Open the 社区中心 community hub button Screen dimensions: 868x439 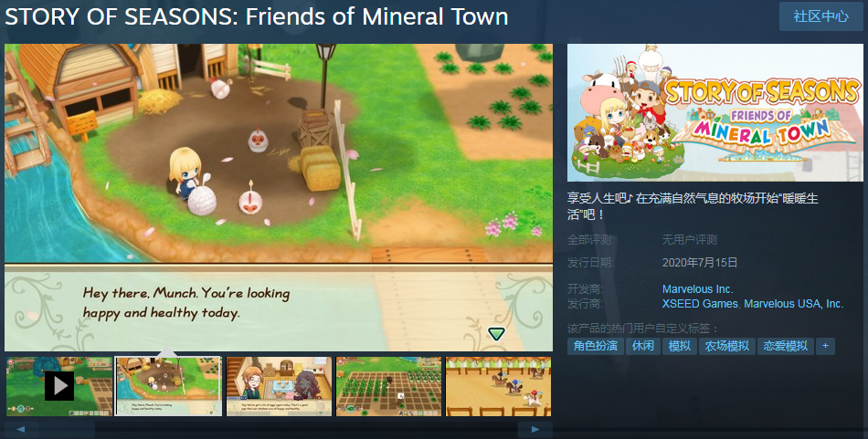tap(820, 16)
